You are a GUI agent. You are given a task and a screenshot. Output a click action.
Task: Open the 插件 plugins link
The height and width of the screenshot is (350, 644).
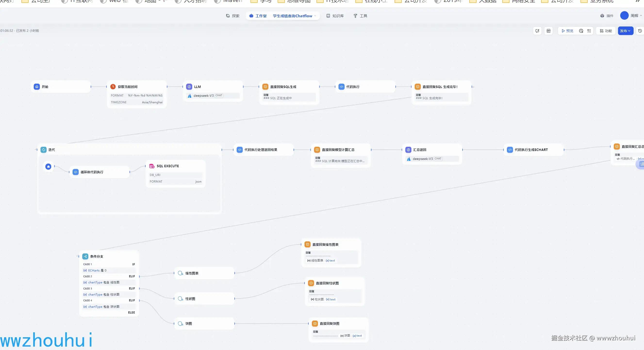click(607, 16)
